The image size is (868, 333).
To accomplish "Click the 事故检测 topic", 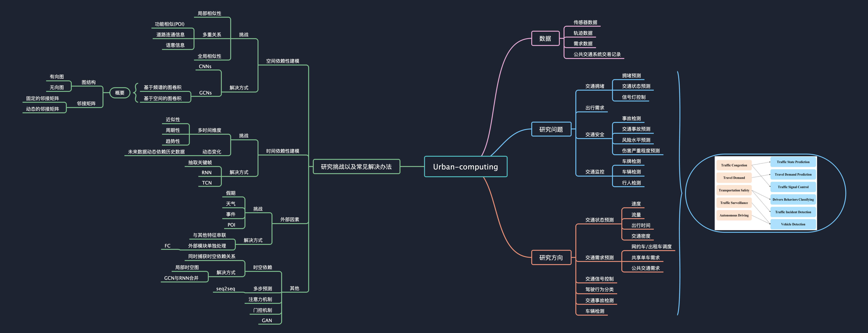I will point(631,118).
